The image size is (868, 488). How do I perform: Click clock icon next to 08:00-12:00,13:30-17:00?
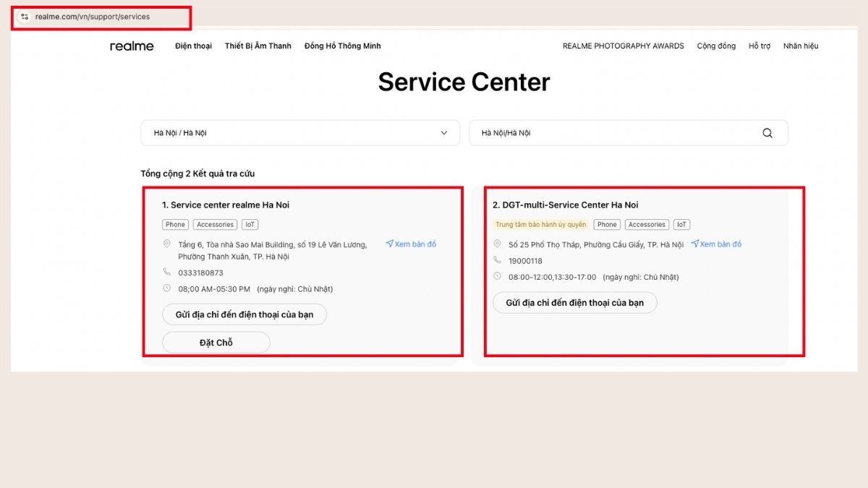coord(498,276)
